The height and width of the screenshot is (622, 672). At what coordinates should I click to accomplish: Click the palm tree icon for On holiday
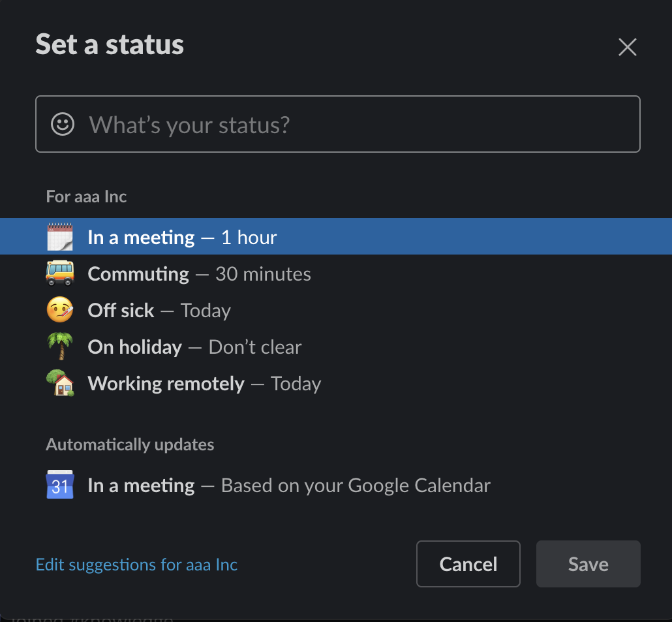click(x=60, y=347)
